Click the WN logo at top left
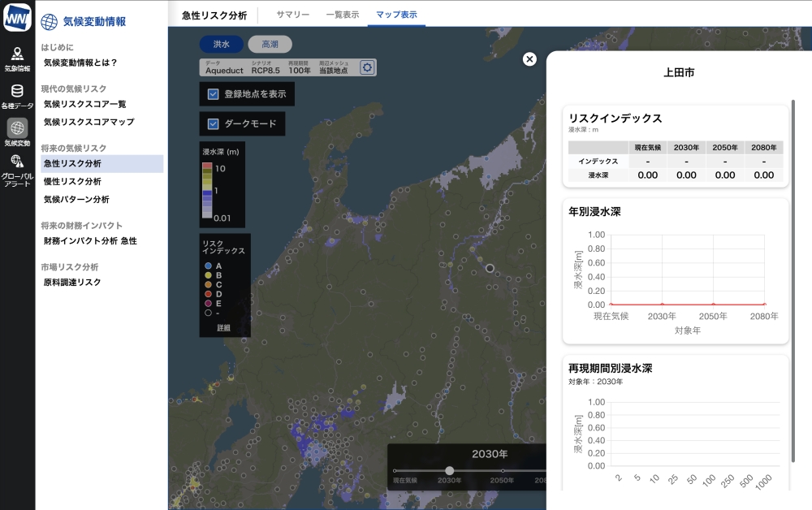The width and height of the screenshot is (812, 510). 16,16
